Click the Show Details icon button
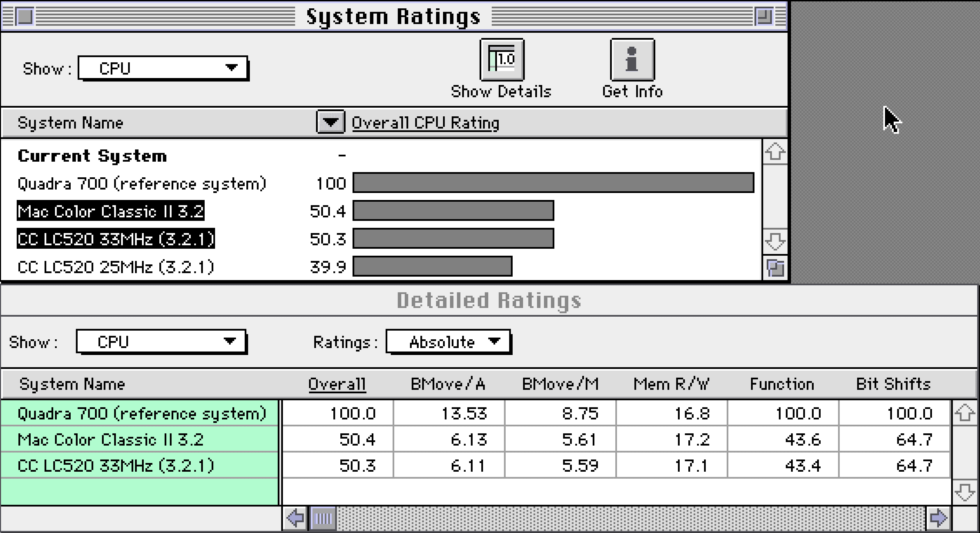 coord(502,60)
